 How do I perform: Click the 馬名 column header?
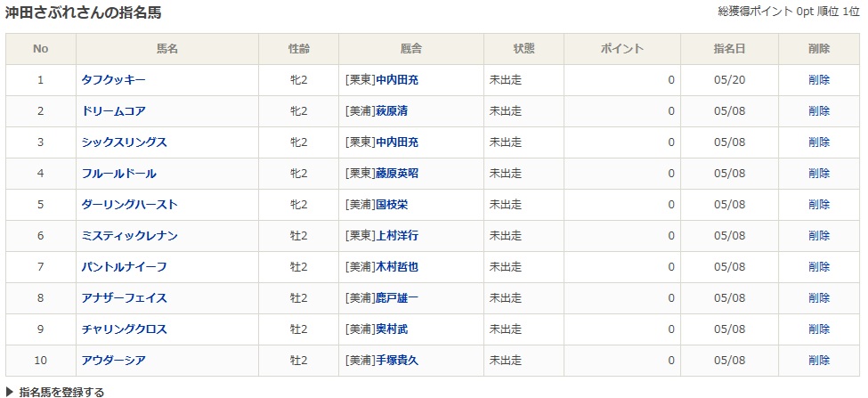point(167,49)
